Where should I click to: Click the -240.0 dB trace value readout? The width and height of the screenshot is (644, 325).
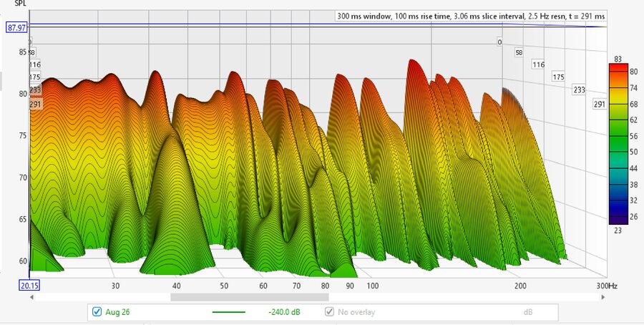[x=284, y=312]
